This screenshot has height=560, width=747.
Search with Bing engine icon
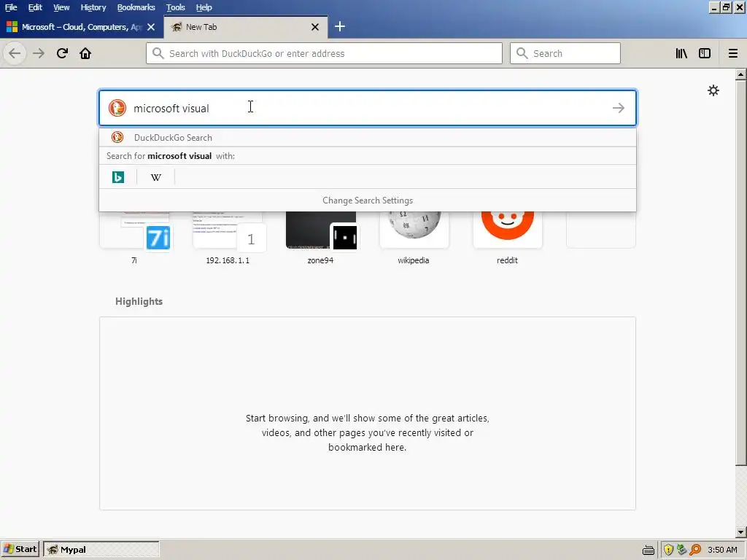[x=118, y=177]
